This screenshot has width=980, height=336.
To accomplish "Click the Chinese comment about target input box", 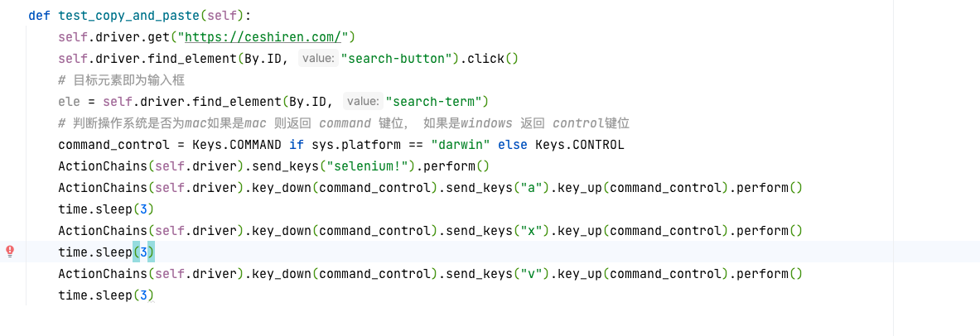I will [121, 80].
